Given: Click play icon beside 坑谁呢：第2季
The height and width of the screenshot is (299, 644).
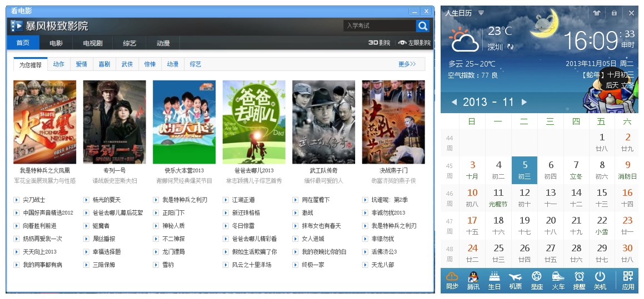Looking at the screenshot, I should point(365,200).
